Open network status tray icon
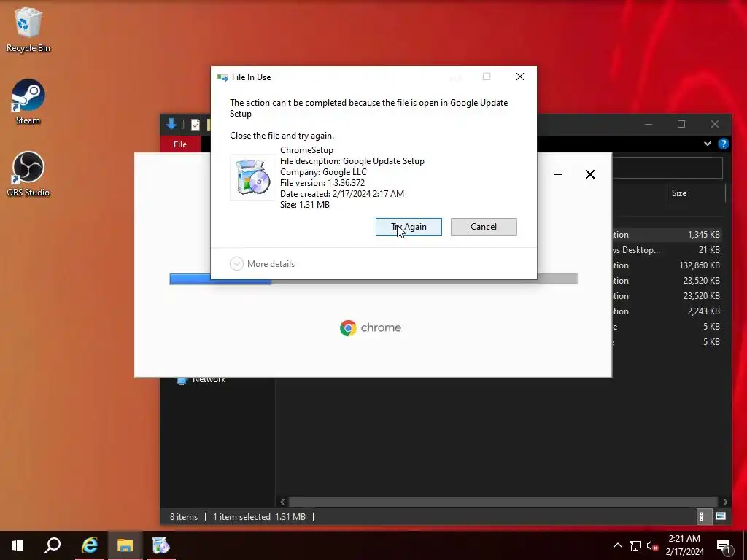This screenshot has width=747, height=560. coord(635,545)
